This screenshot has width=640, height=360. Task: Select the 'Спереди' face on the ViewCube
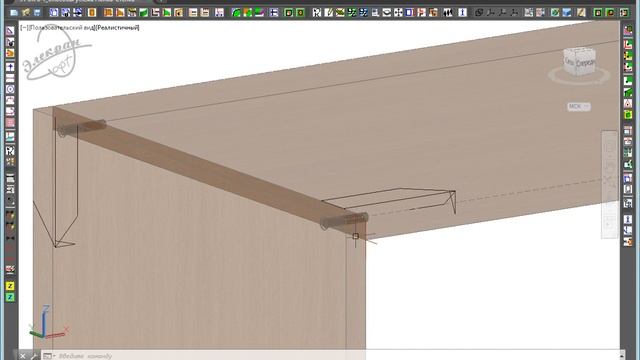[x=586, y=63]
